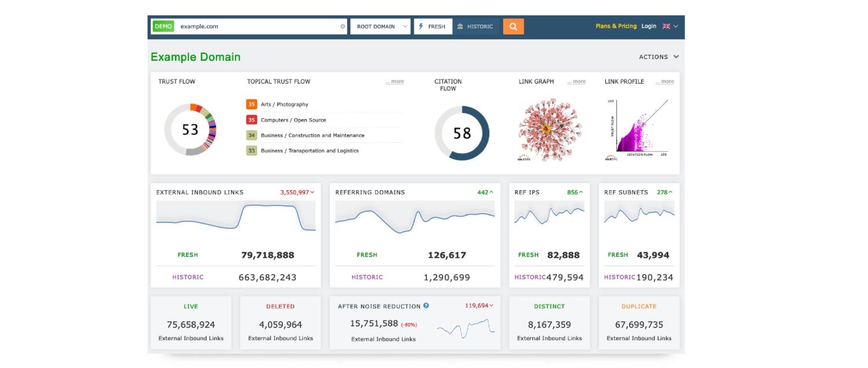Select Computers / Open Source topic text
Image resolution: width=868 pixels, height=368 pixels.
[293, 120]
